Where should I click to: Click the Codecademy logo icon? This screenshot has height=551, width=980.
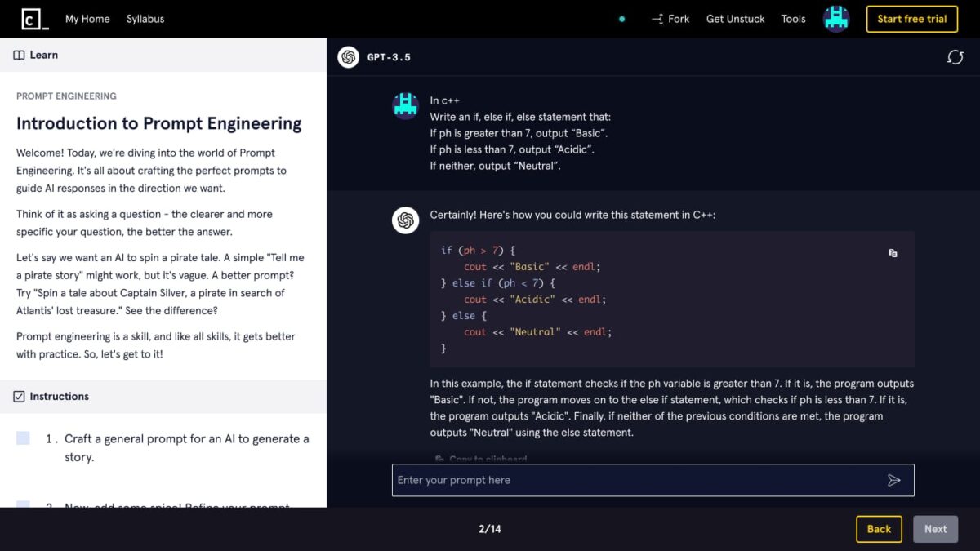coord(34,19)
